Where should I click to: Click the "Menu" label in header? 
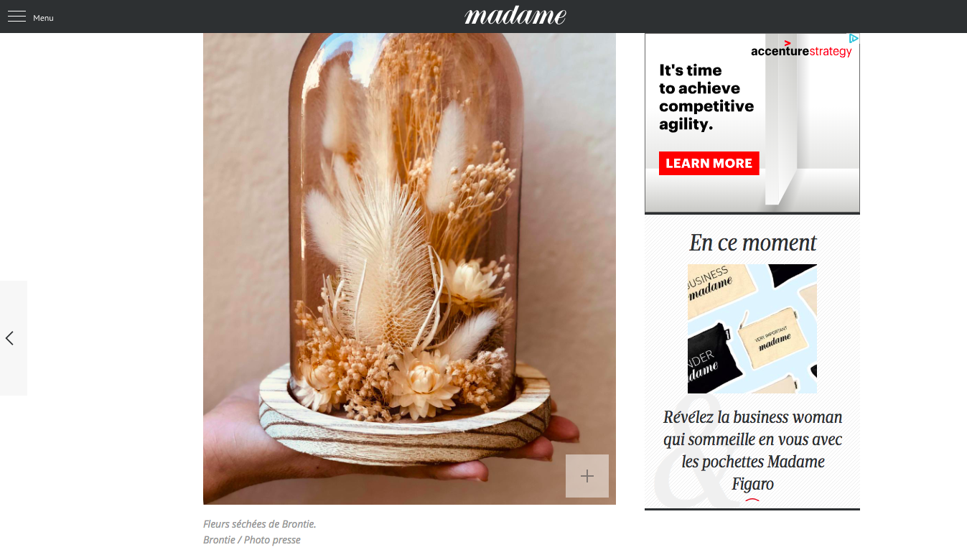click(43, 18)
